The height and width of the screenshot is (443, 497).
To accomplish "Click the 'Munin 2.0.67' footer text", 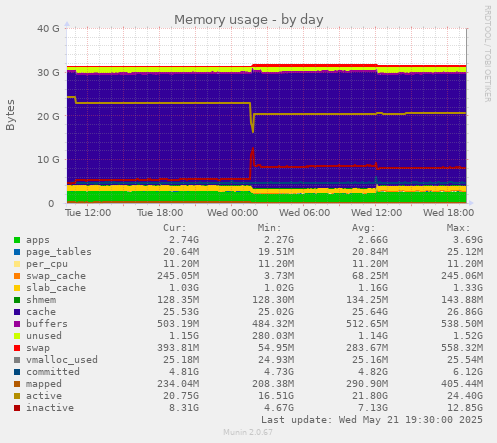I will pyautogui.click(x=248, y=433).
